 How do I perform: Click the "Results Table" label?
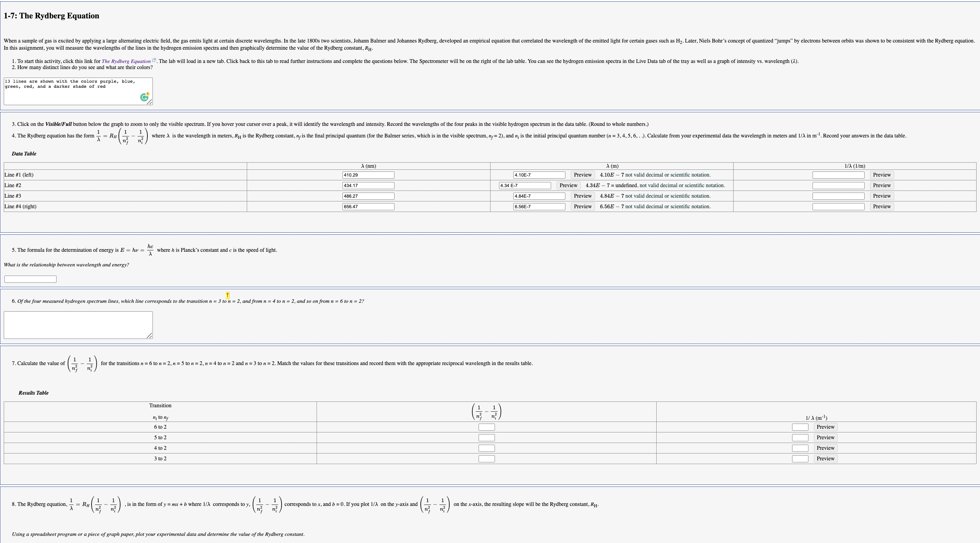pos(33,393)
